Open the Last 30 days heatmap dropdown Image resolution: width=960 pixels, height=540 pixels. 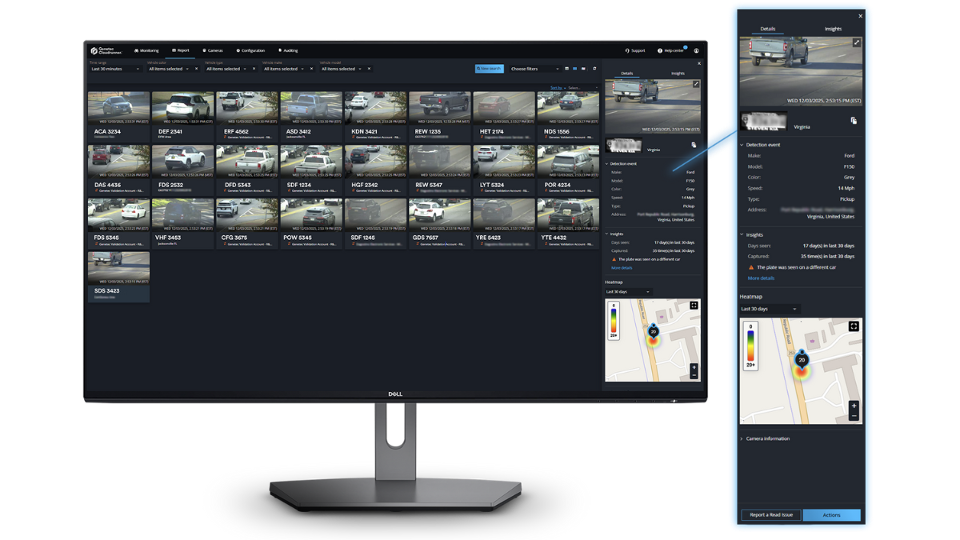769,309
